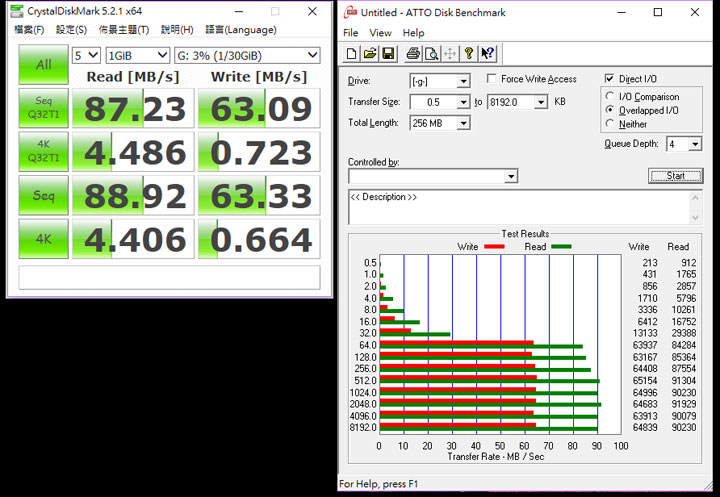Click the Print icon in ATTO toolbar
The image size is (720, 497).
point(412,54)
